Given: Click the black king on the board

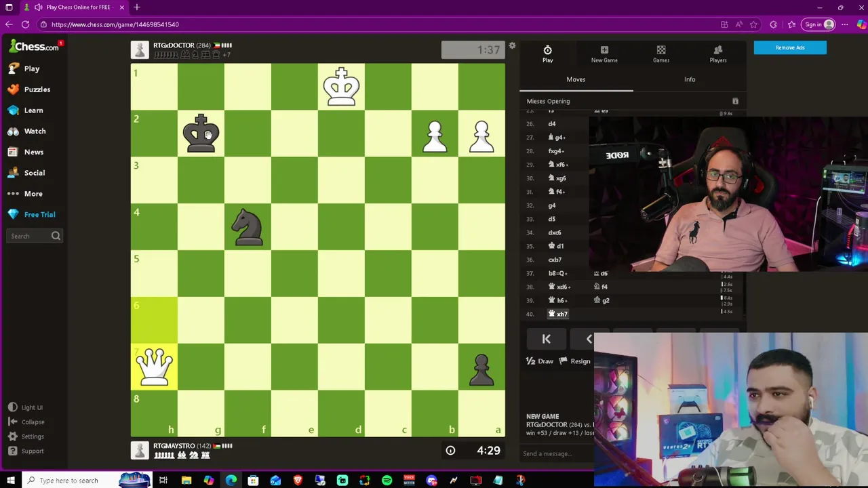Looking at the screenshot, I should pos(201,134).
